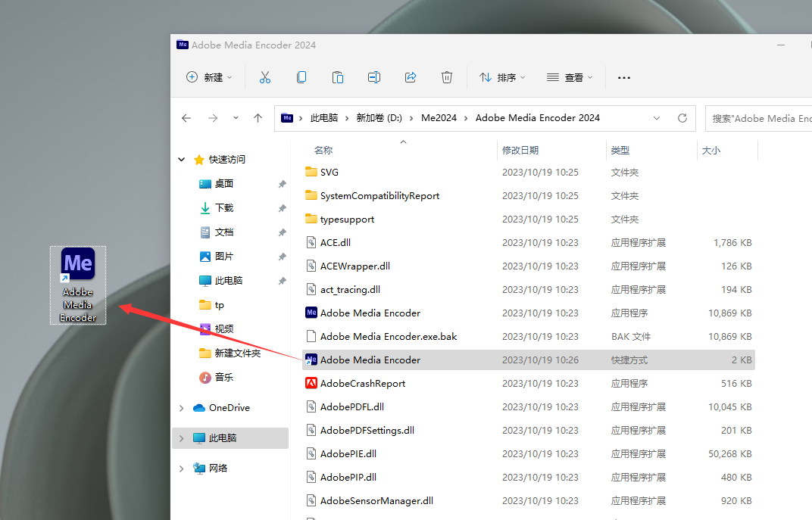Select SystemCompatibilityReport folder
The image size is (812, 520).
[x=379, y=195]
